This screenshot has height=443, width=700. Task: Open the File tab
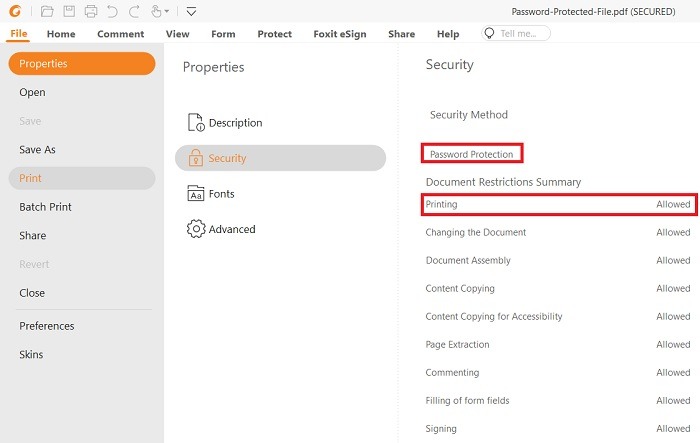point(19,34)
